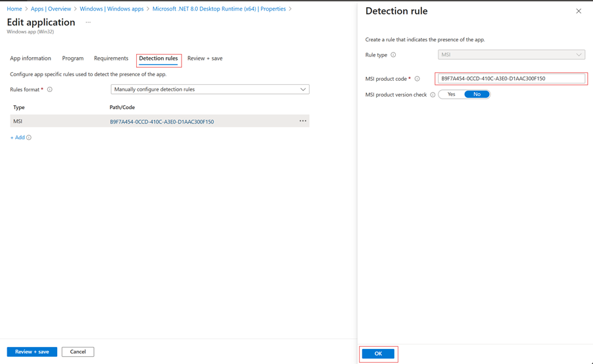
Task: Open the Rule type MSI dropdown
Action: pyautogui.click(x=511, y=55)
